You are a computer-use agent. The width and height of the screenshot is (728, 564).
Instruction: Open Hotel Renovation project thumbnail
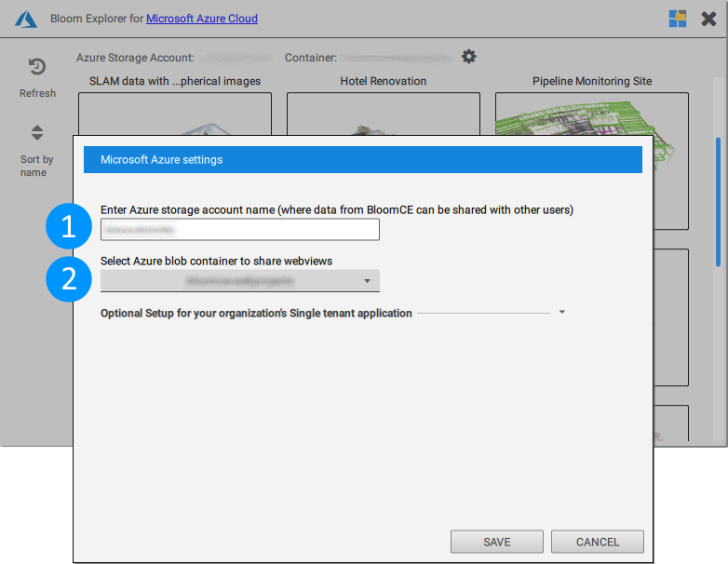coord(383,114)
